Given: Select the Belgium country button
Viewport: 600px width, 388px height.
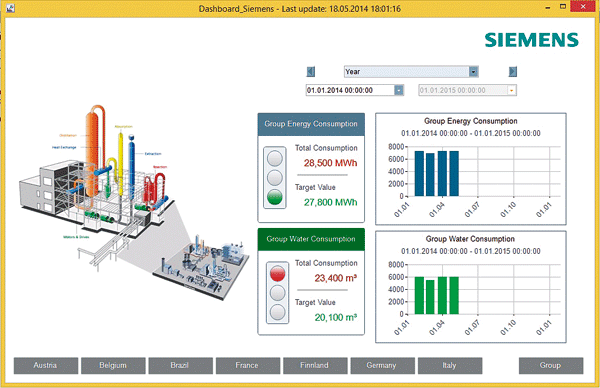Looking at the screenshot, I should pos(113,365).
